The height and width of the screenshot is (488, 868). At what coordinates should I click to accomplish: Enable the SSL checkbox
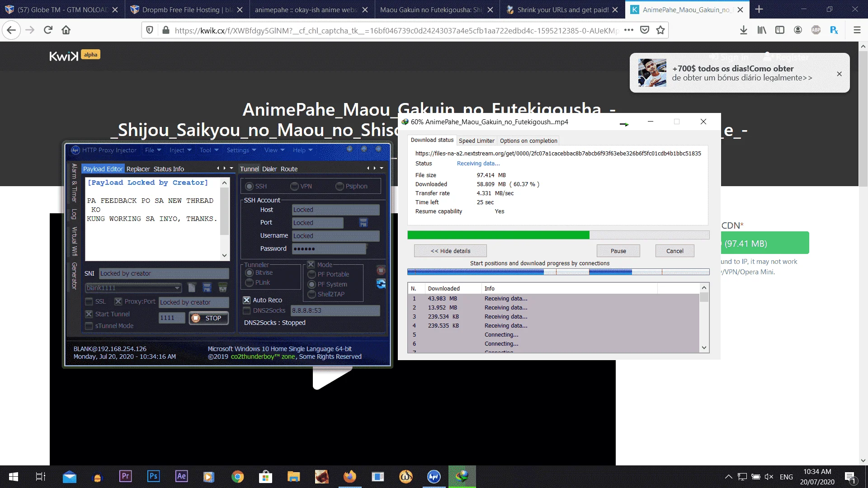89,301
